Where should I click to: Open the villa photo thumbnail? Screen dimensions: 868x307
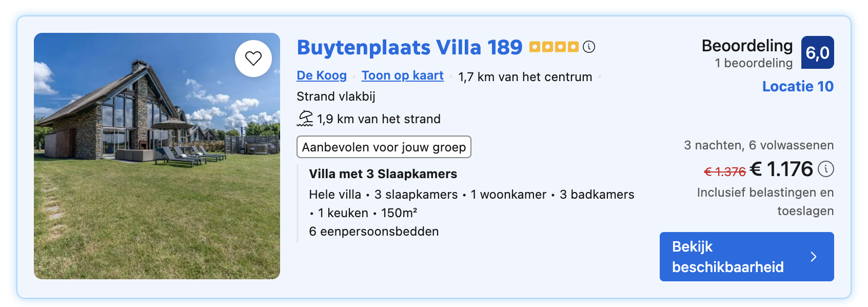pos(157,156)
